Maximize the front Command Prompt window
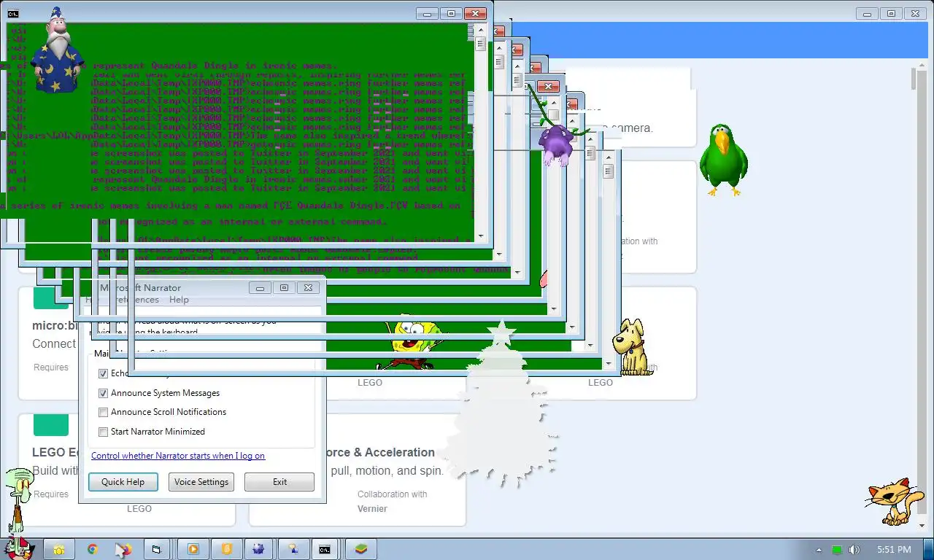 coord(451,14)
